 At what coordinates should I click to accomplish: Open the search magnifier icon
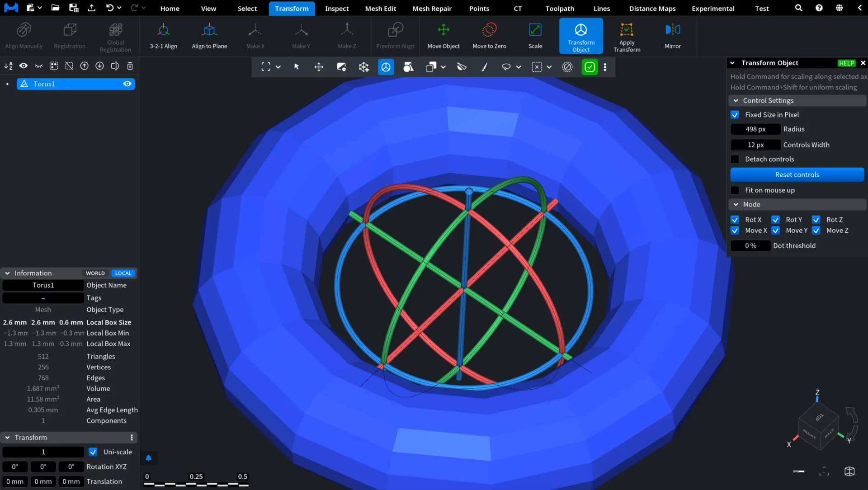click(798, 8)
